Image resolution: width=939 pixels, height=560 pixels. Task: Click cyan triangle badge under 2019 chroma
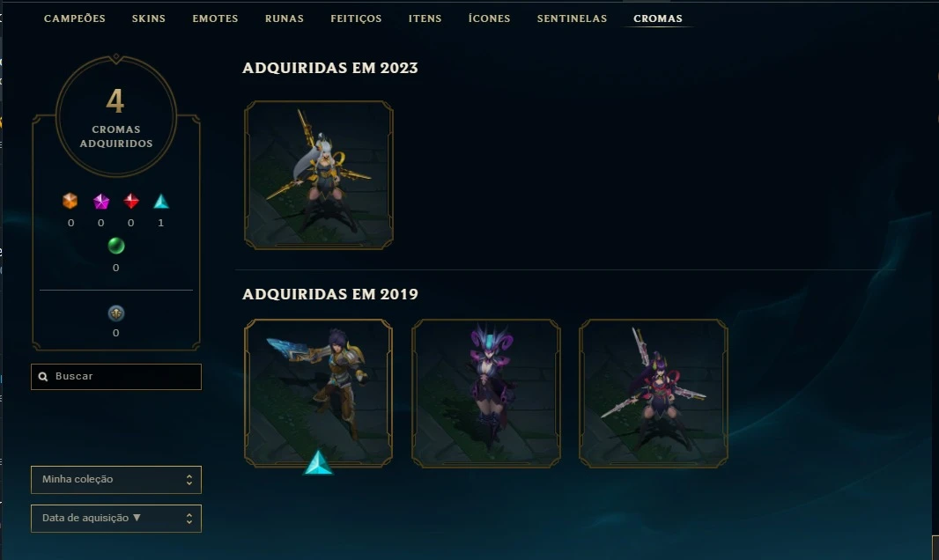click(318, 462)
